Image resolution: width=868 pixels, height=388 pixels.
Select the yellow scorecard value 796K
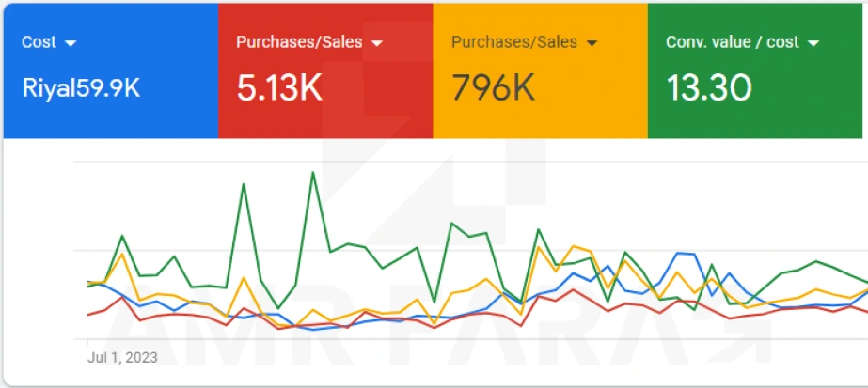(x=493, y=88)
